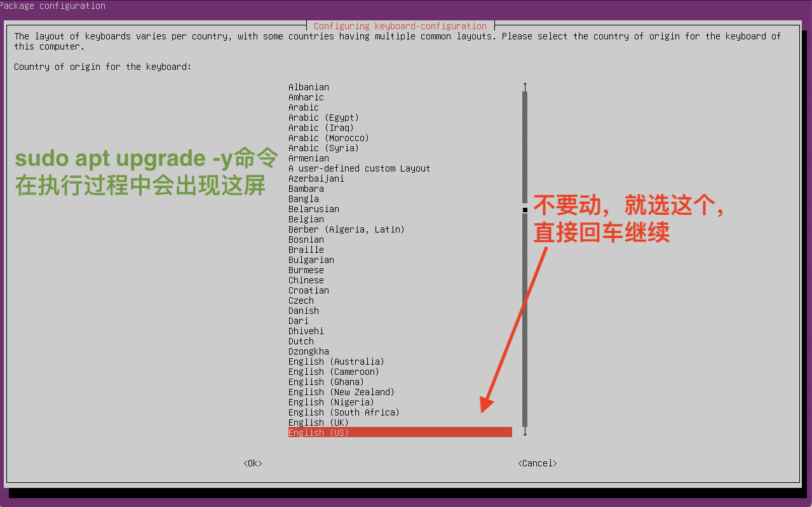Select Arabic (Iraq) layout
The height and width of the screenshot is (507, 812).
[321, 128]
